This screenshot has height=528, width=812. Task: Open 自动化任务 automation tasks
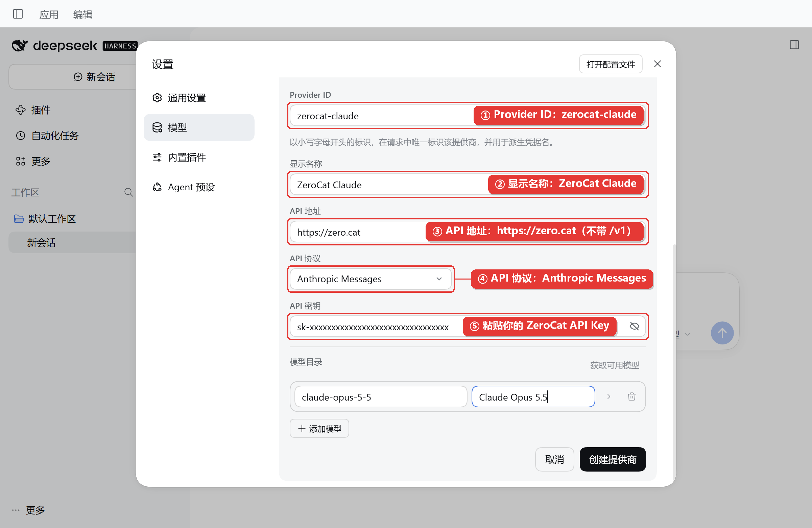(47, 136)
